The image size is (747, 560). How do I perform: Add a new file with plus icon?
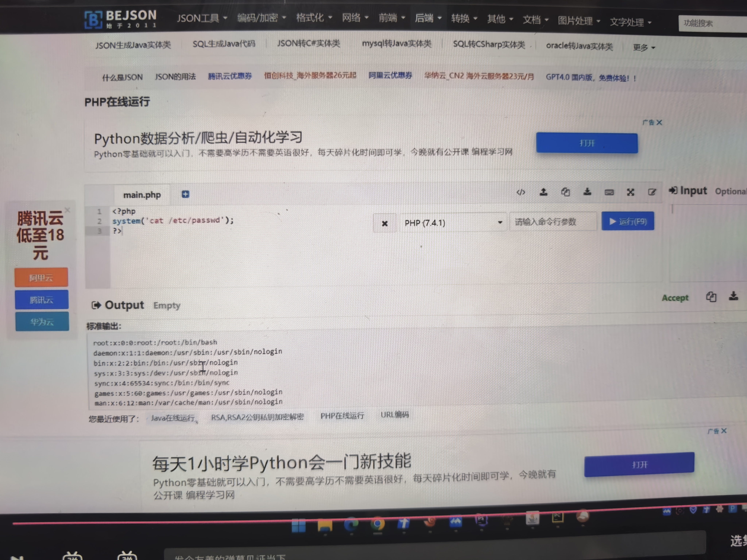tap(185, 194)
